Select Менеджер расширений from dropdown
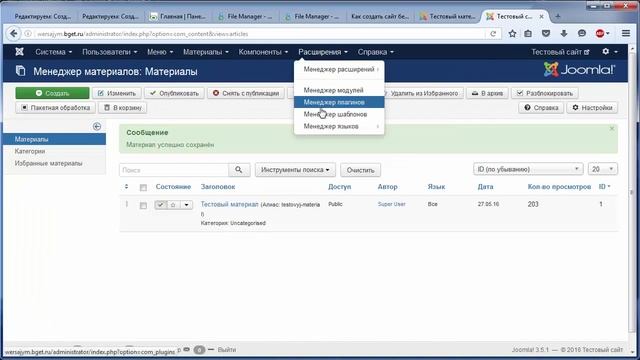The width and height of the screenshot is (640, 360). coord(339,69)
